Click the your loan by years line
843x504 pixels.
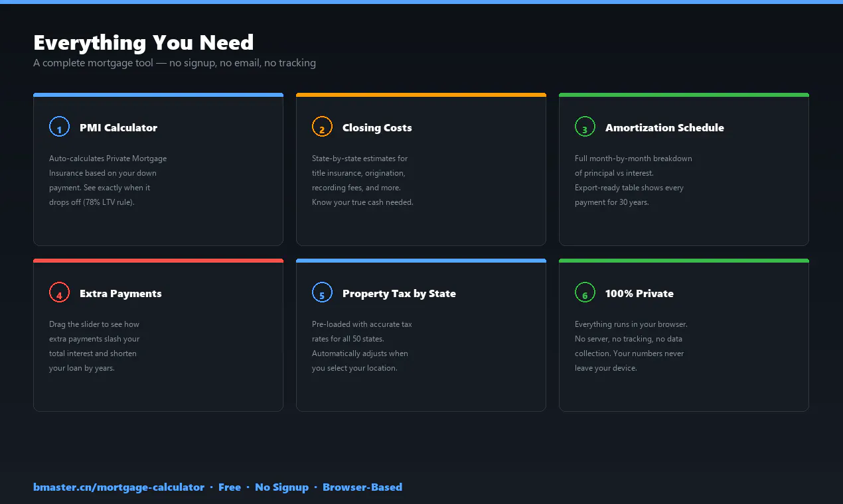[82, 368]
